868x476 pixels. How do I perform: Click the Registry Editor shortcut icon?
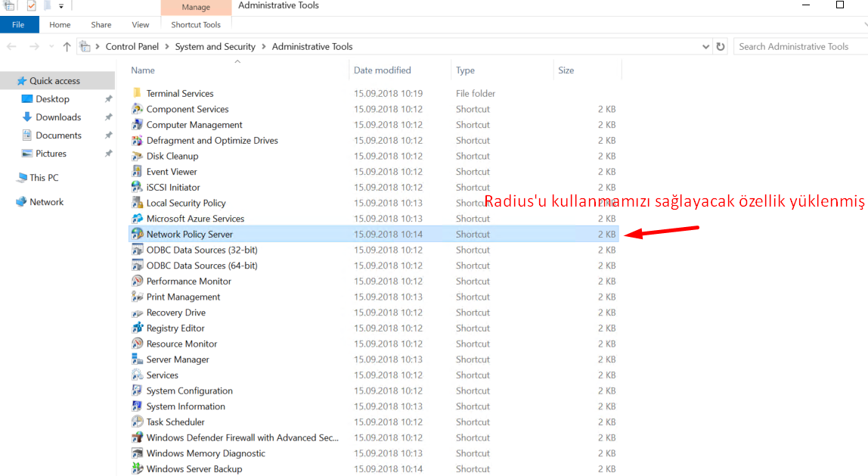(137, 328)
